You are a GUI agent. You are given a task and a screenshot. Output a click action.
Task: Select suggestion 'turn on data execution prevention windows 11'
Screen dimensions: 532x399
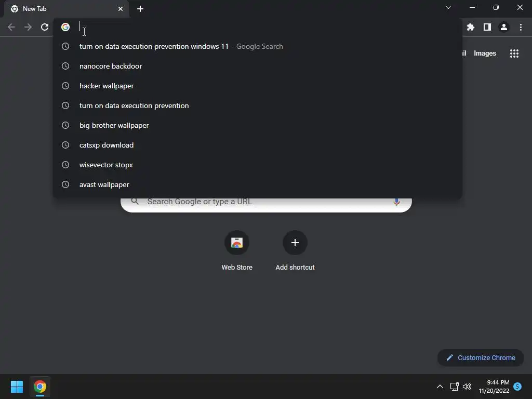[x=258, y=46]
